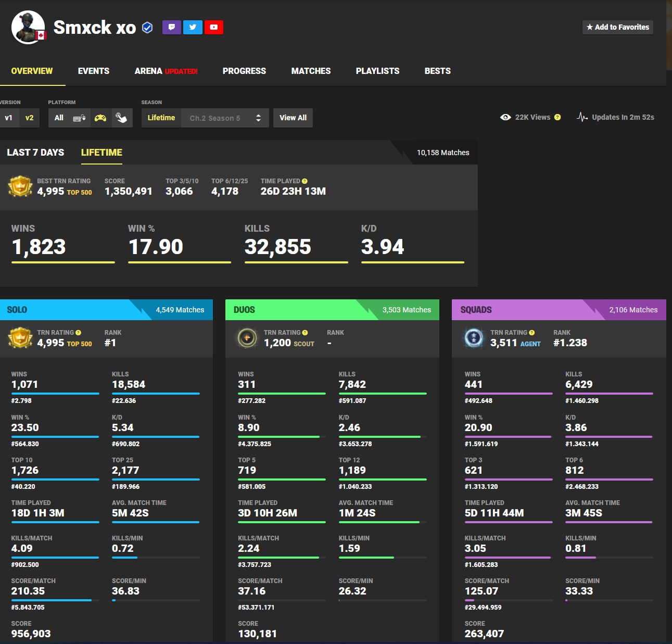Switch to version v1
This screenshot has width=672, height=644.
click(x=9, y=118)
